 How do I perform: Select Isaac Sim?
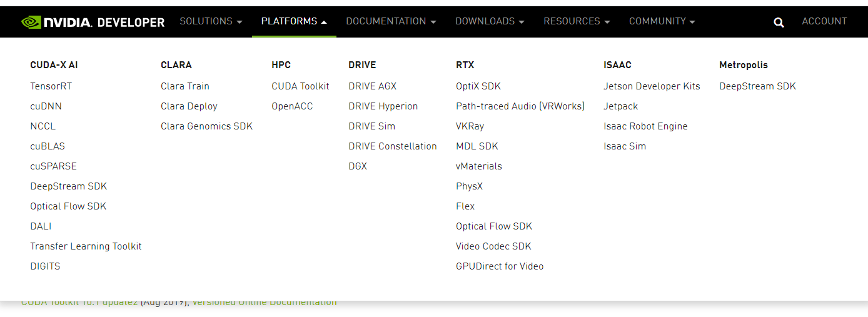click(625, 146)
